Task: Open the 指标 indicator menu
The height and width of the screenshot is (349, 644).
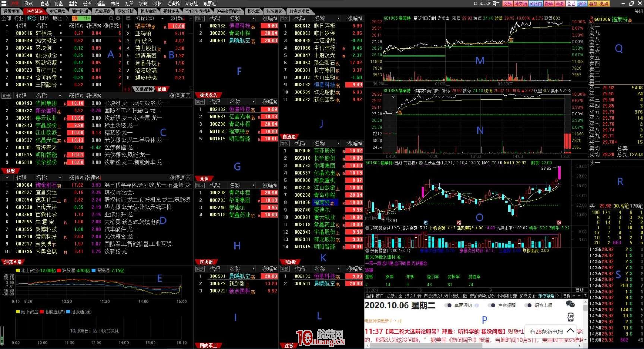Action: (x=370, y=296)
